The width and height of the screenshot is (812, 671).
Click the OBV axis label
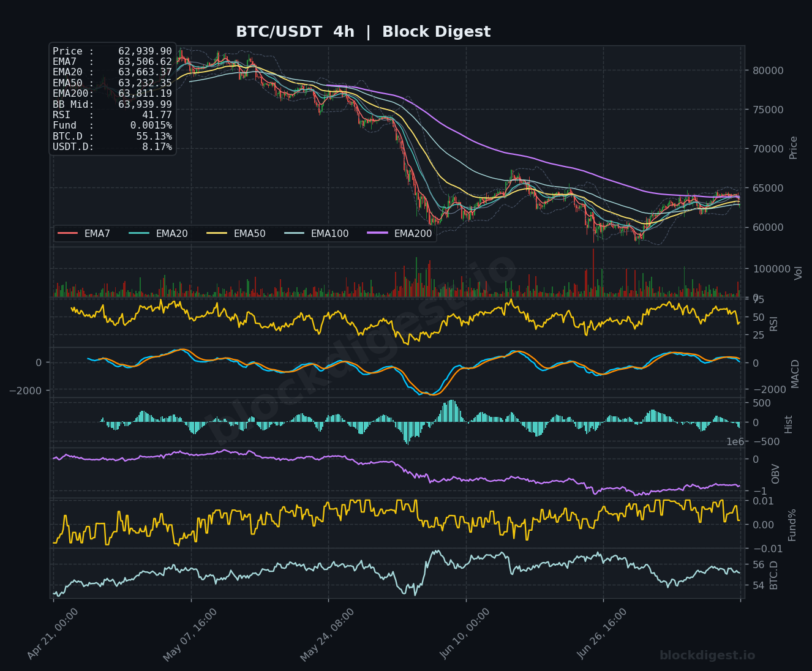(776, 474)
